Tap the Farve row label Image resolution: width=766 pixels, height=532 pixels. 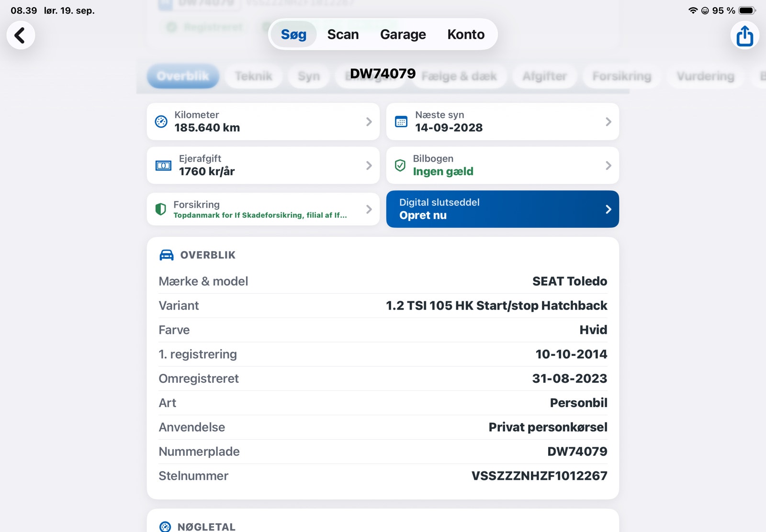pos(174,330)
